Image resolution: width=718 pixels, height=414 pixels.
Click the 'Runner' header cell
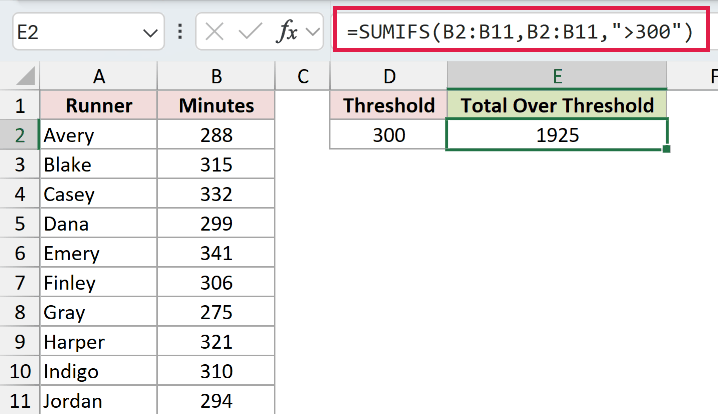pyautogui.click(x=99, y=106)
